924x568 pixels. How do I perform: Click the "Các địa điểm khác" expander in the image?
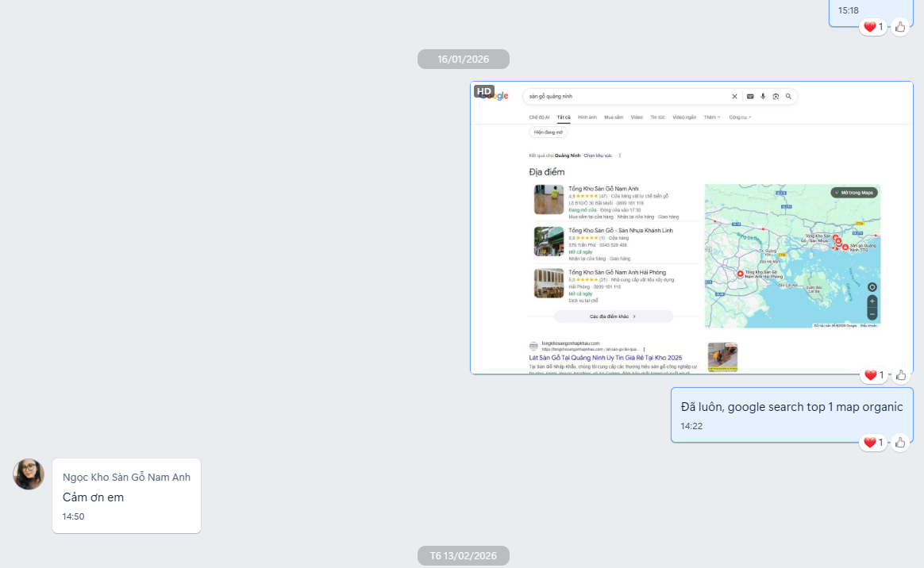613,317
